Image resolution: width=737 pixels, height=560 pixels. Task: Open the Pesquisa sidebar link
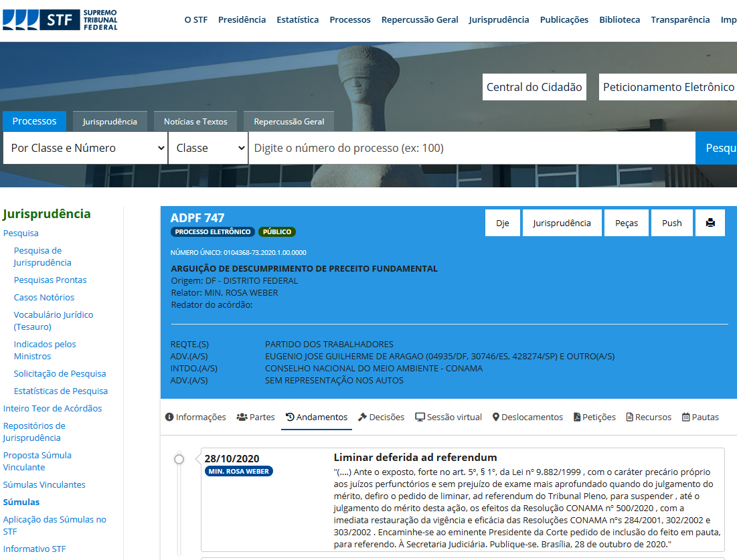[x=21, y=233]
